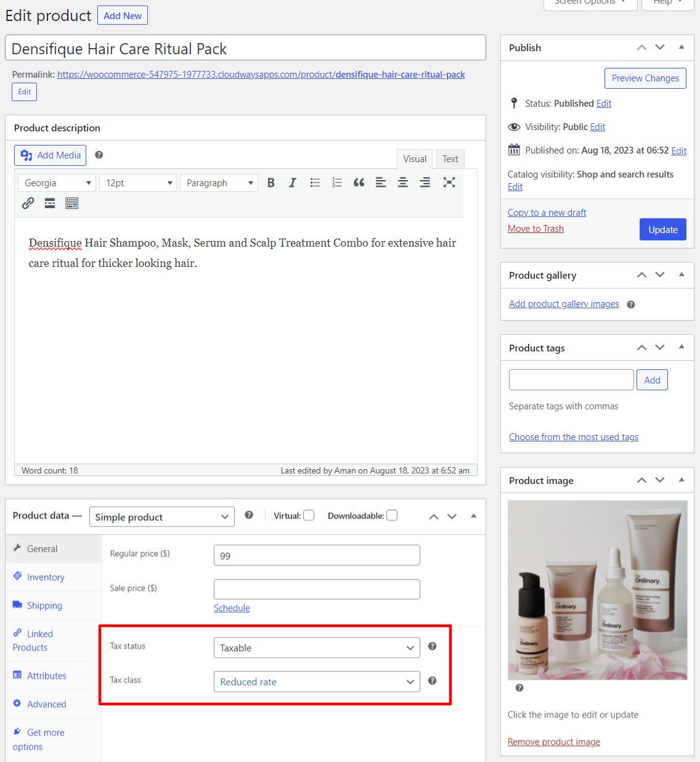Insert a numbered list
The width and height of the screenshot is (700, 762).
coord(337,182)
